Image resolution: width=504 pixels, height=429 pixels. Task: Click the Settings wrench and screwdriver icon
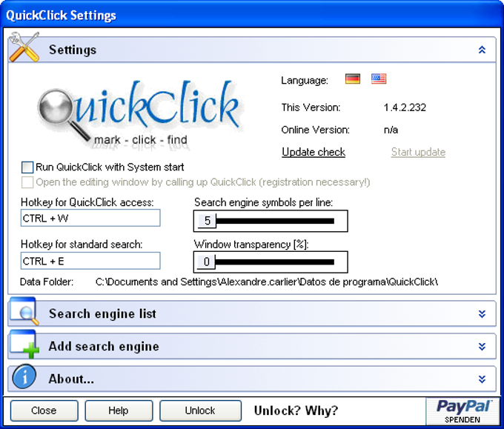24,47
